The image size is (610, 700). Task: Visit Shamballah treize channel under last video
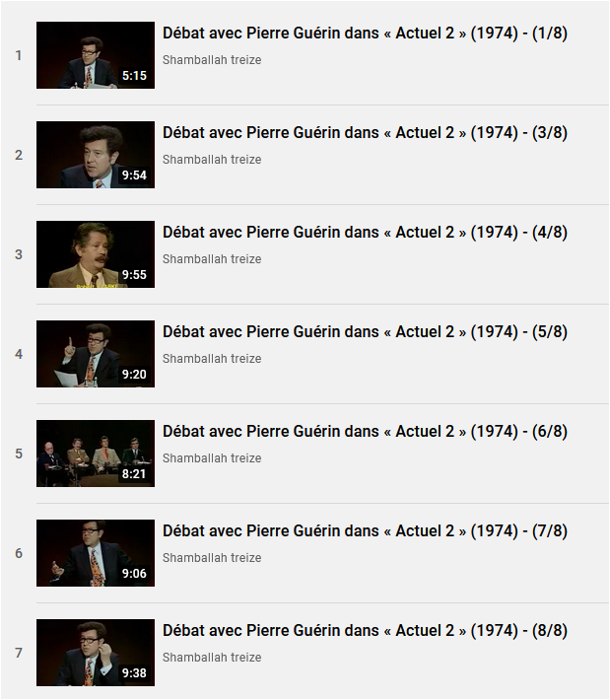(212, 658)
